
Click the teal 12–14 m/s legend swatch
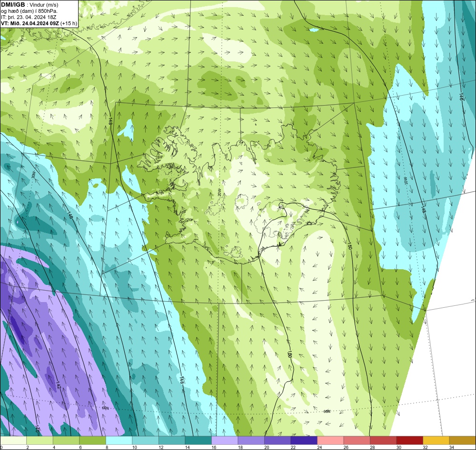coord(172,440)
